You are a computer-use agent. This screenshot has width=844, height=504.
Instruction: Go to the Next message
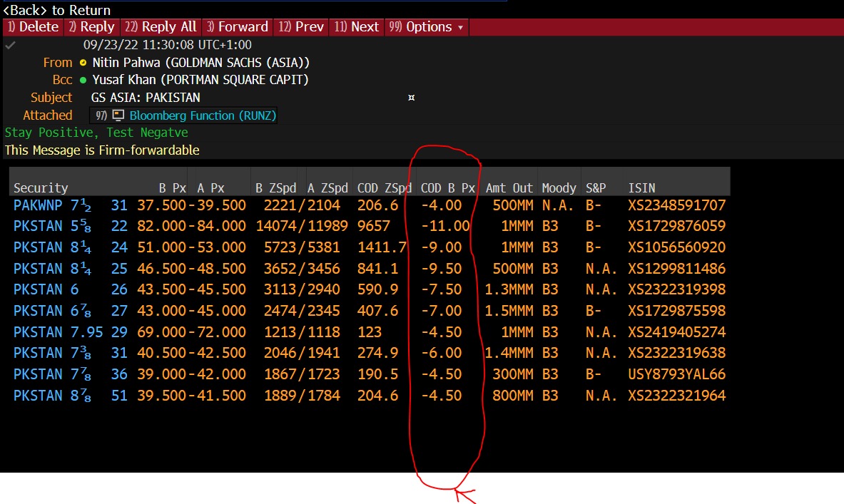[x=356, y=27]
